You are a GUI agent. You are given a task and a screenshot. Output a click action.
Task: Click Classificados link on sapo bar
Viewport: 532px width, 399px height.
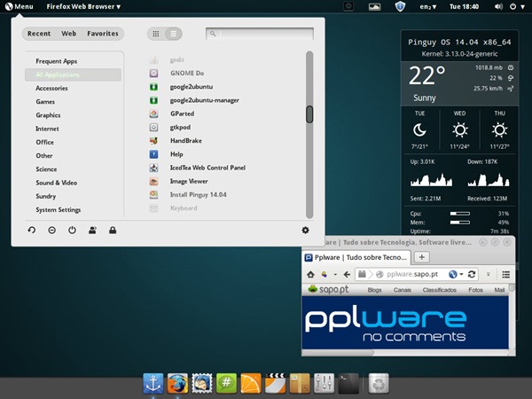(440, 290)
